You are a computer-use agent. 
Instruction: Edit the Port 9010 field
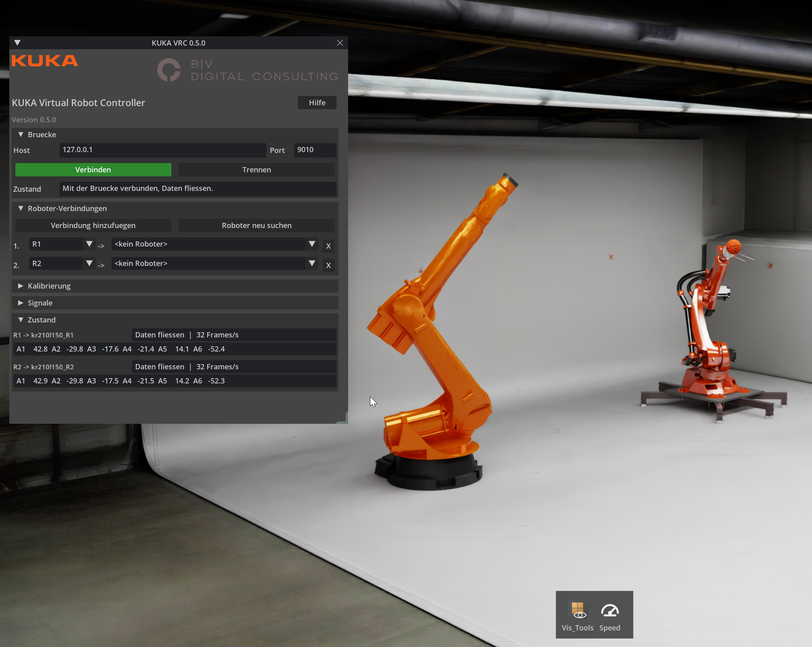(315, 150)
